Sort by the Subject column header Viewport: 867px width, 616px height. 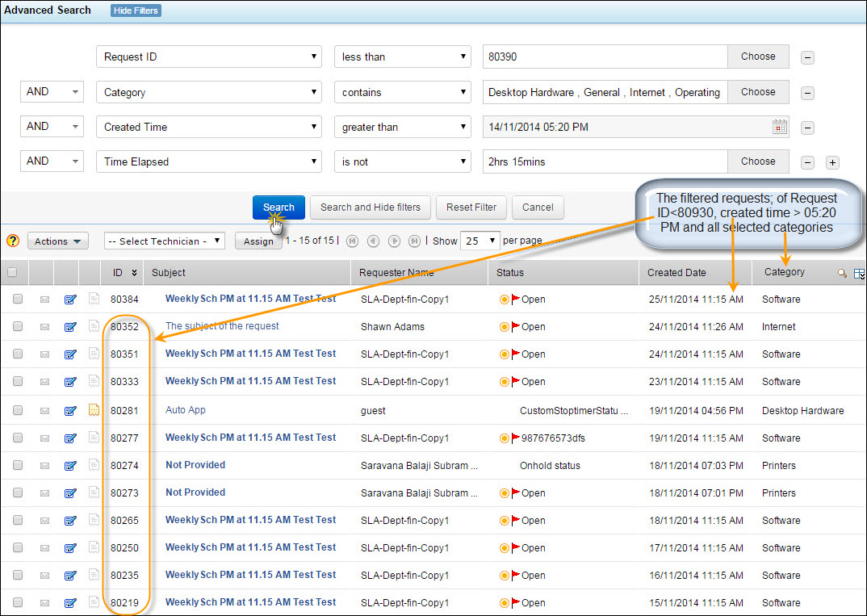click(169, 273)
